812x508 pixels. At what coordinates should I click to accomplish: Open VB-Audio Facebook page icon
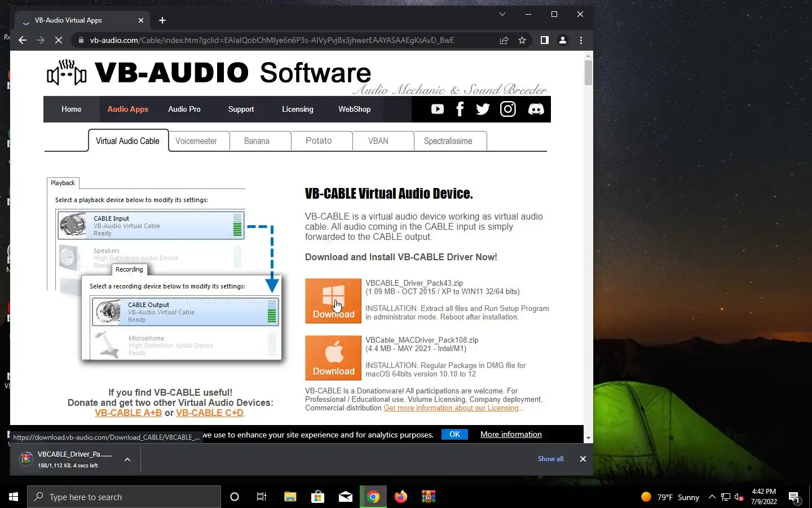point(460,109)
